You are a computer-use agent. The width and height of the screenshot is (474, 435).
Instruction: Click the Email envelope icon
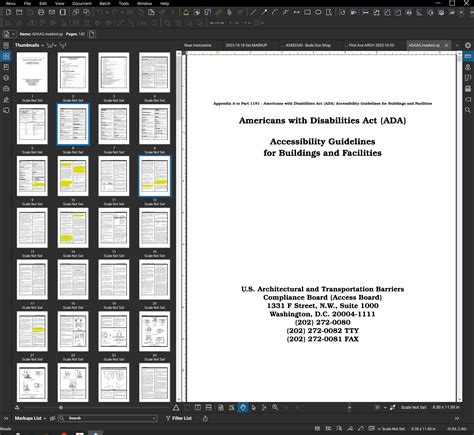tap(52, 12)
